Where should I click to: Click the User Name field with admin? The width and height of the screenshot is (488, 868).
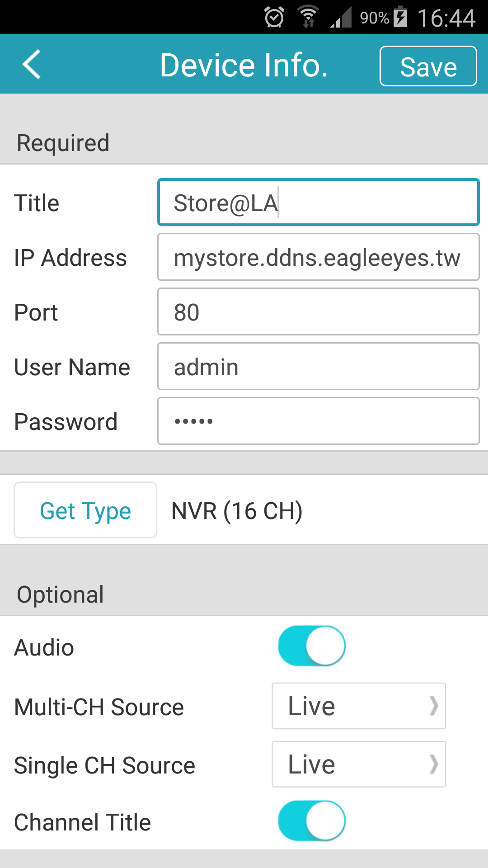(x=319, y=366)
